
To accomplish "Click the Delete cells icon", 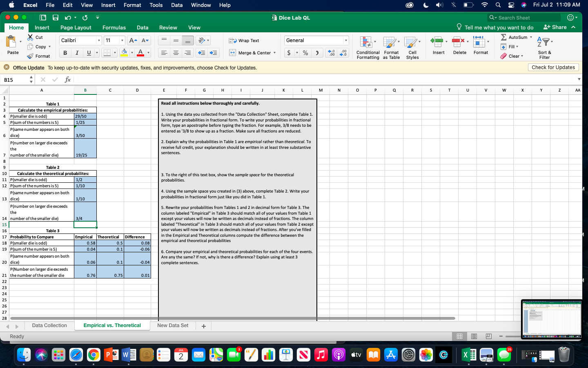I will tap(458, 41).
